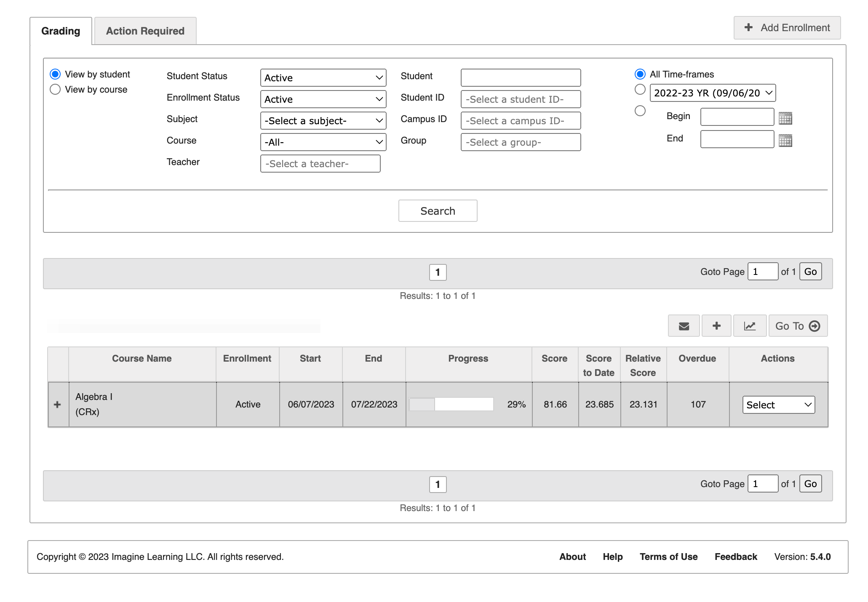Open the Help footer link
This screenshot has height=602, width=868.
(x=612, y=557)
